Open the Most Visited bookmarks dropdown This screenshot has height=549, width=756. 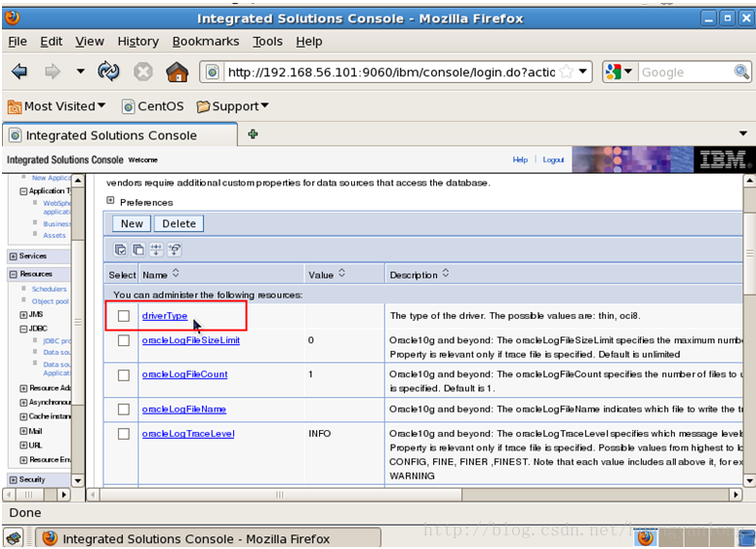57,106
